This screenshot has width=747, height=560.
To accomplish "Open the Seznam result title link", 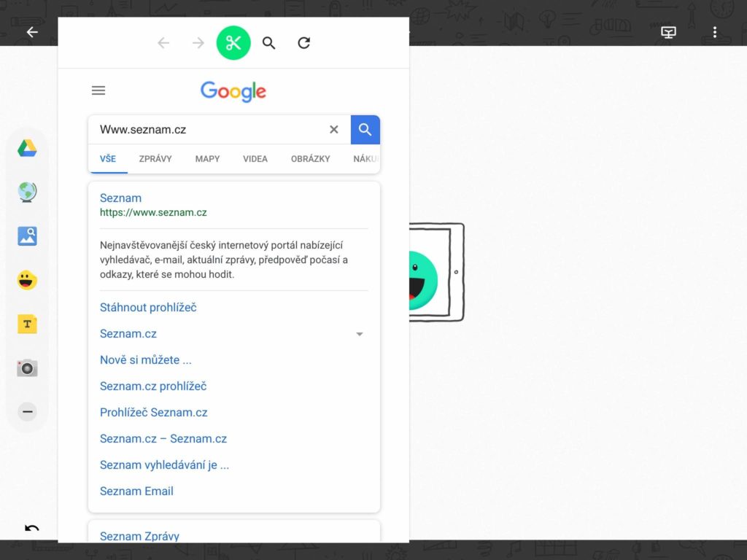I will [x=120, y=198].
